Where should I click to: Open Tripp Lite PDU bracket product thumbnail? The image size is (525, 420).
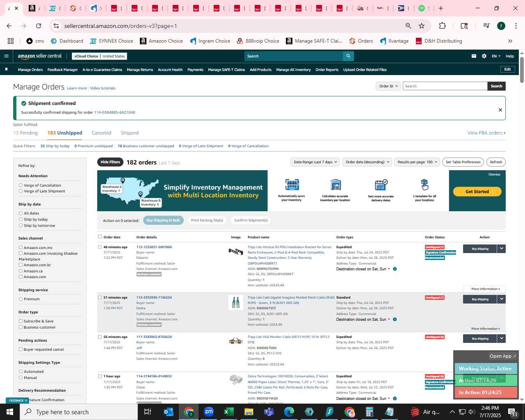click(236, 251)
